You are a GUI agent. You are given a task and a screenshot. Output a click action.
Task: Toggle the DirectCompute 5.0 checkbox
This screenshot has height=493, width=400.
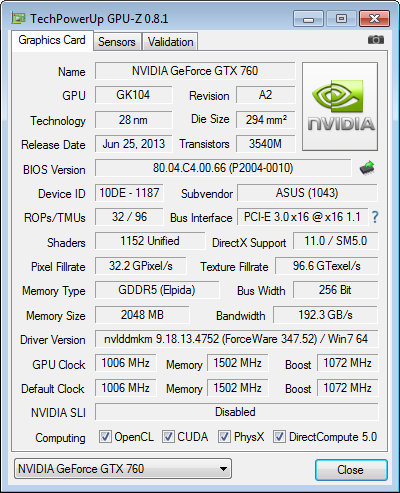[x=279, y=437]
